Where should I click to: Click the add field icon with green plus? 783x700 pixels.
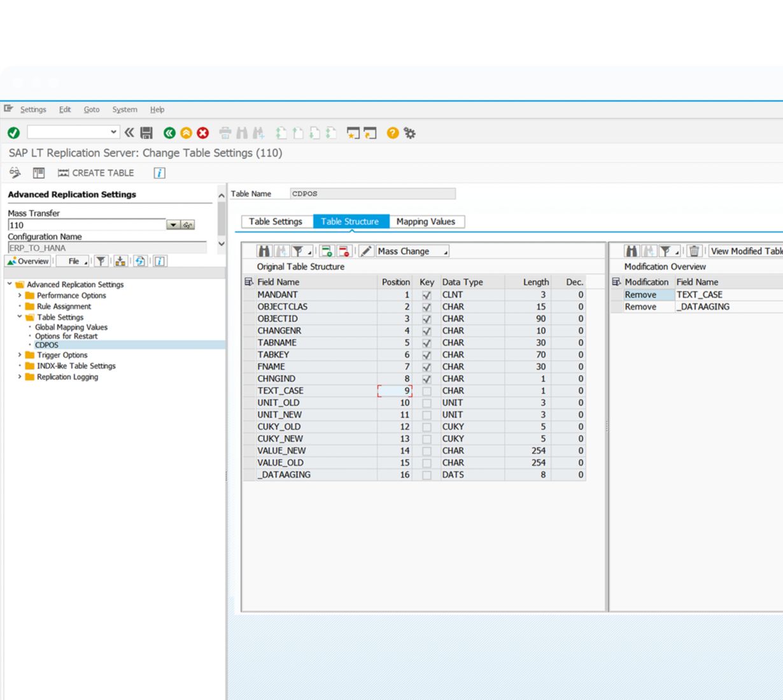[327, 251]
